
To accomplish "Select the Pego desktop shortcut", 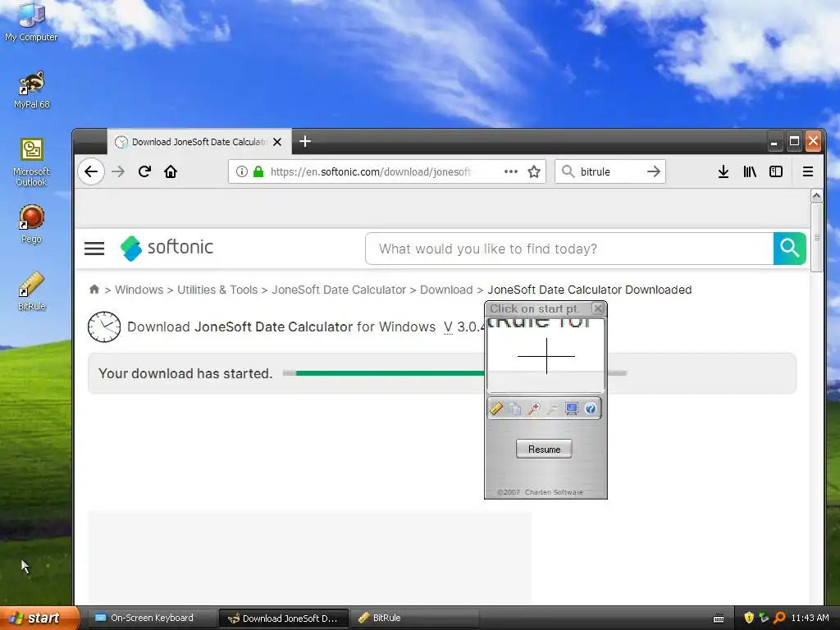I will [31, 224].
